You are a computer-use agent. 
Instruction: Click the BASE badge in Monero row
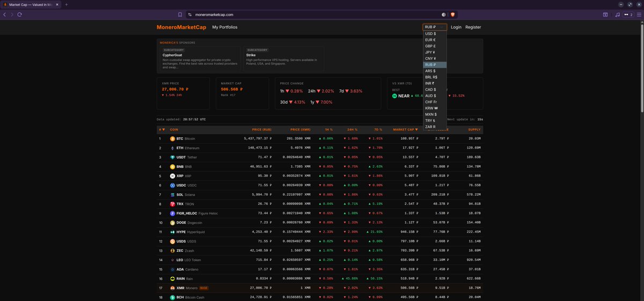tap(204, 288)
